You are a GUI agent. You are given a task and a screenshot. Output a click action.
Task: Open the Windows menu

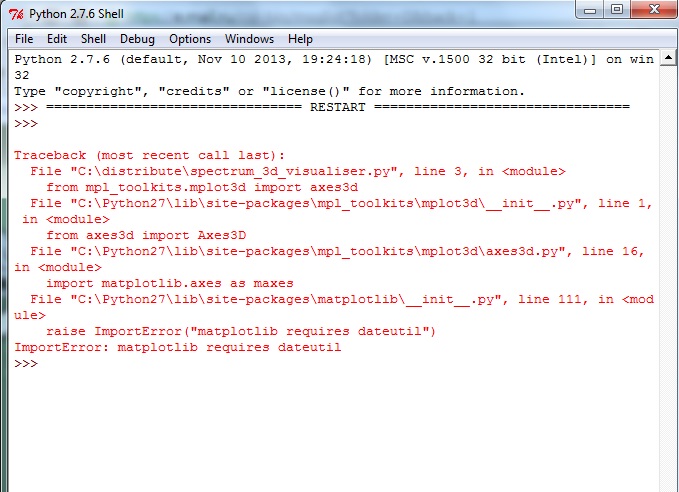point(249,39)
